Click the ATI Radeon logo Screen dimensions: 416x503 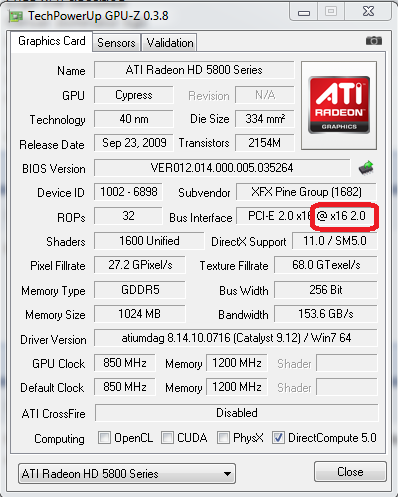tap(339, 105)
